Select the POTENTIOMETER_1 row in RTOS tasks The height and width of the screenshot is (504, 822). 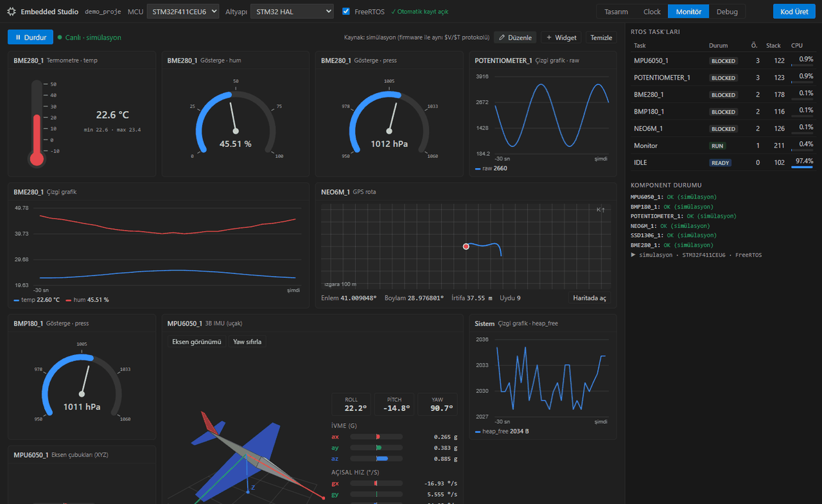coord(723,78)
